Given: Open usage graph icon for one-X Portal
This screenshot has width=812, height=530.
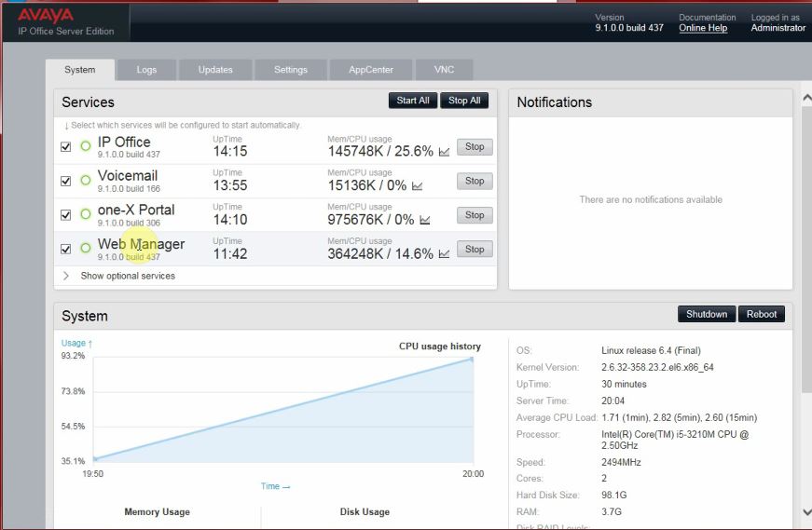Looking at the screenshot, I should [x=424, y=220].
